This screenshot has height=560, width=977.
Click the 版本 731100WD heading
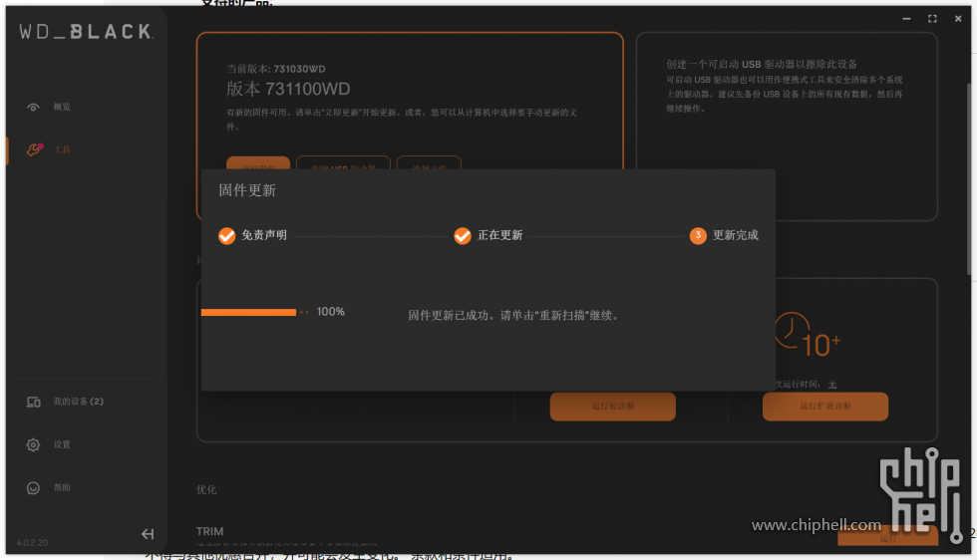(288, 89)
